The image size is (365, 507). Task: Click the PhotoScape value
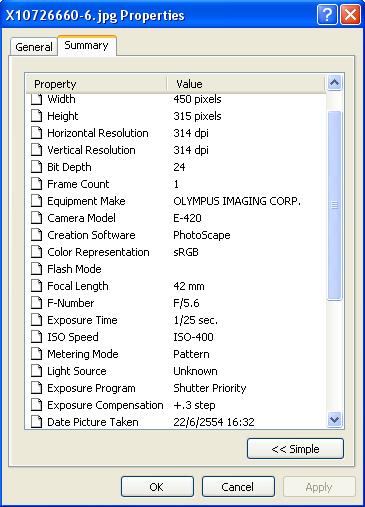pyautogui.click(x=202, y=235)
